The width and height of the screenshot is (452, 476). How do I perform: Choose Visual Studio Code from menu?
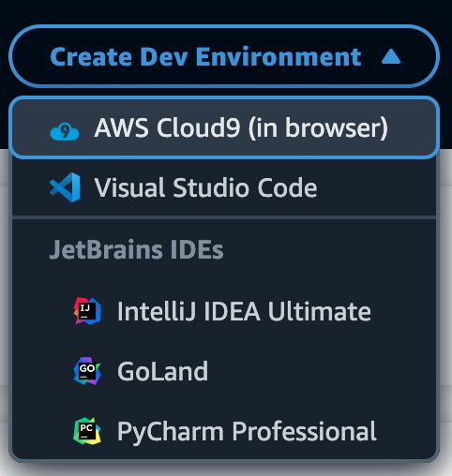[x=224, y=187]
